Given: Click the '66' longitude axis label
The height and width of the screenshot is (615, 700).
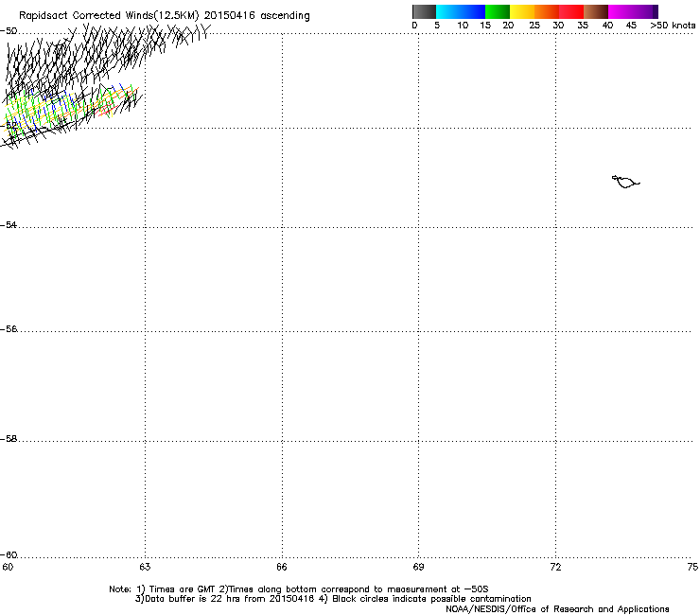Looking at the screenshot, I should 282,567.
